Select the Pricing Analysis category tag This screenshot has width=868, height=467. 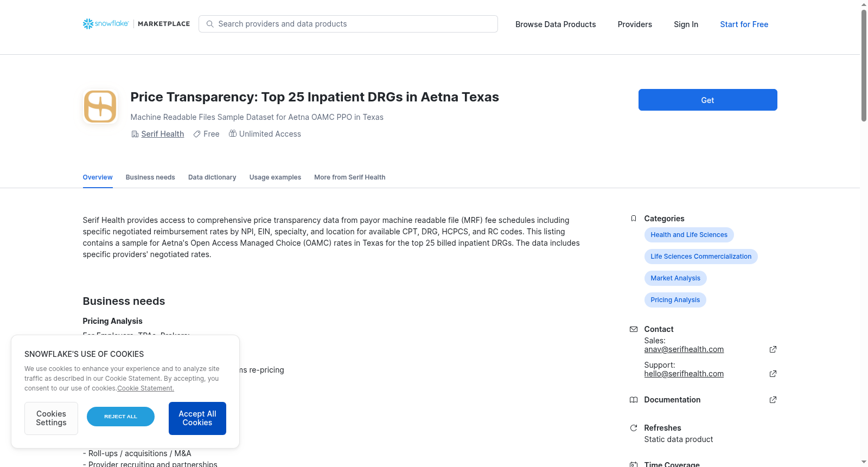pos(675,300)
